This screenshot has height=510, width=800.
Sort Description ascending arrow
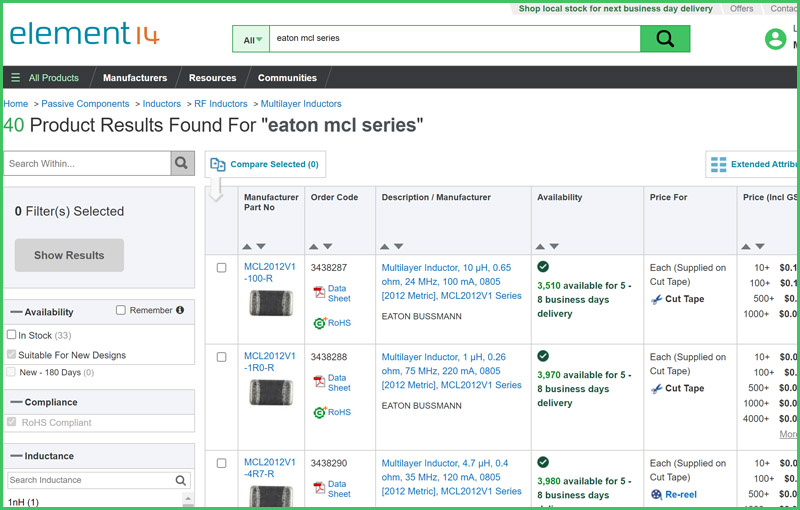point(385,246)
